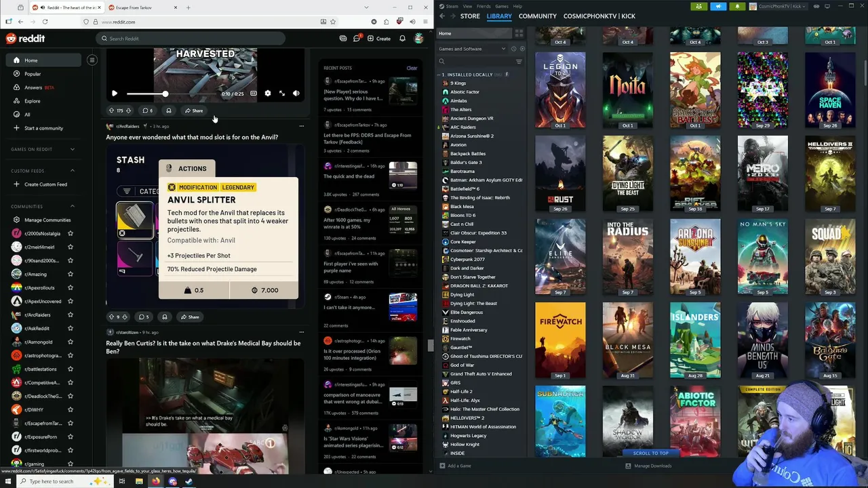Viewport: 868px width, 488px height.
Task: Open Steam Manage Downloads
Action: pos(648,466)
